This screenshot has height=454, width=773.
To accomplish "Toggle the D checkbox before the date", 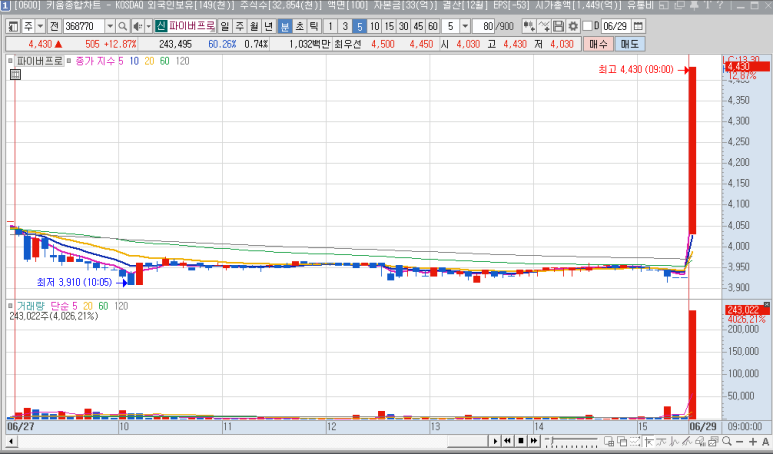I will (x=588, y=26).
